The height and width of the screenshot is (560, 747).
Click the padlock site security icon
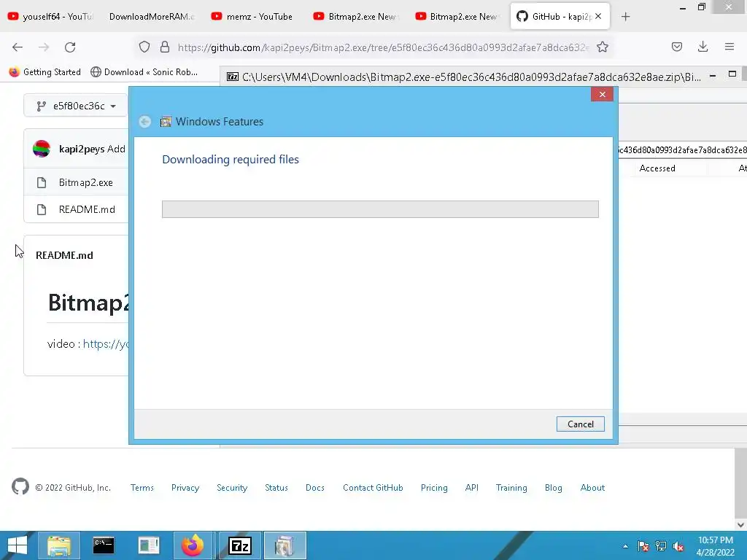165,47
